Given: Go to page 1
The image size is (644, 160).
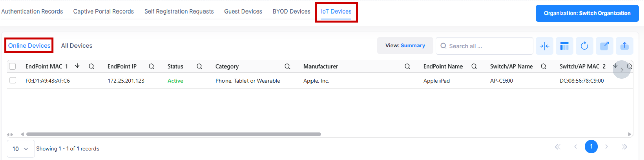Looking at the screenshot, I should click(x=591, y=146).
